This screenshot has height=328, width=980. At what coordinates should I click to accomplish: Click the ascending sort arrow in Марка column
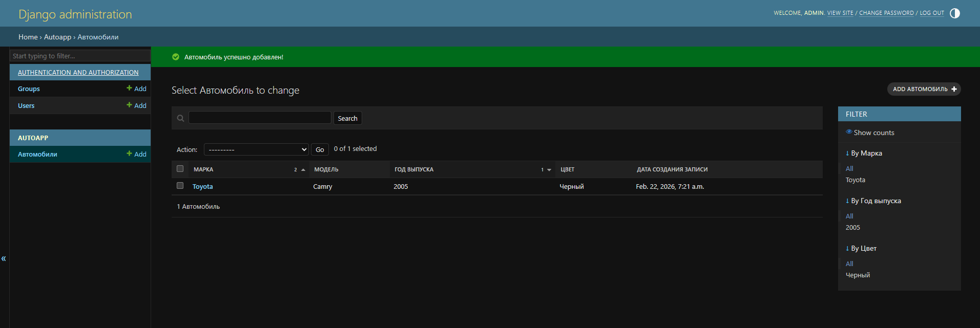pyautogui.click(x=303, y=170)
